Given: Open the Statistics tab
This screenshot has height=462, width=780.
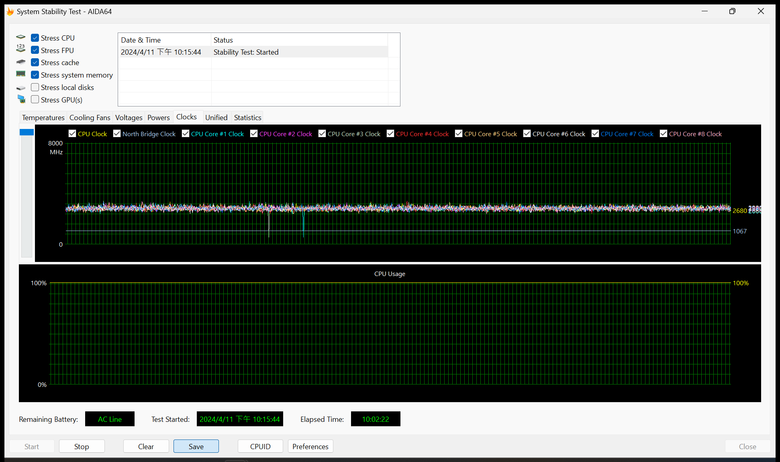Looking at the screenshot, I should tap(247, 118).
